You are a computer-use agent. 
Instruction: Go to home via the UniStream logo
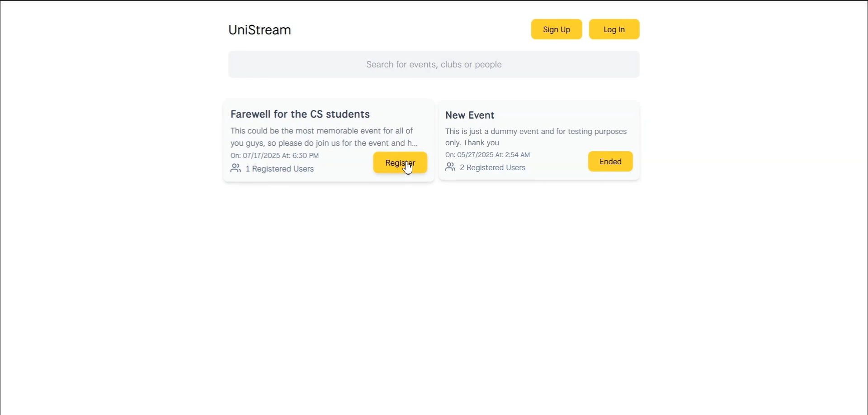(x=259, y=30)
